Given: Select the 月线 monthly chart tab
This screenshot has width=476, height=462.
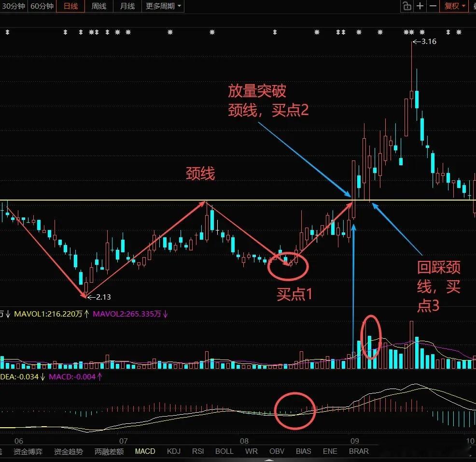Looking at the screenshot, I should coord(127,6).
